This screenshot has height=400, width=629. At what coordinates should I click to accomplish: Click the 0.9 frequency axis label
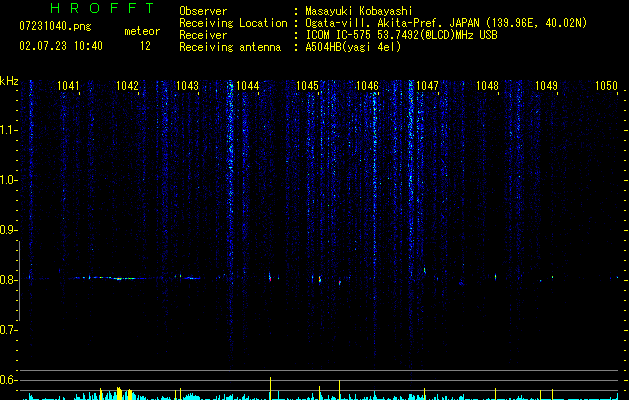(x=8, y=230)
